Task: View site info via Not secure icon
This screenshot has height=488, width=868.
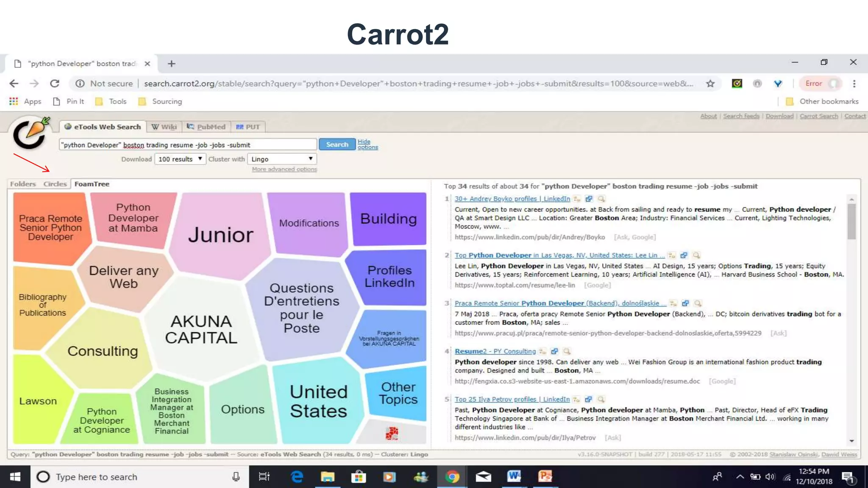Action: (x=80, y=83)
